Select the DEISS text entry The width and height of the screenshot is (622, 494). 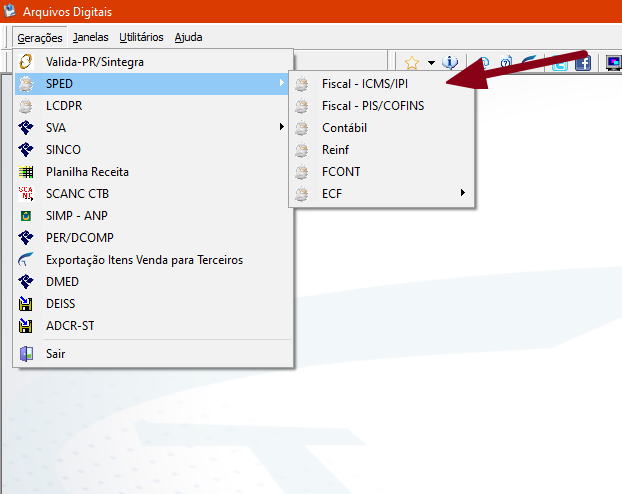coord(60,304)
